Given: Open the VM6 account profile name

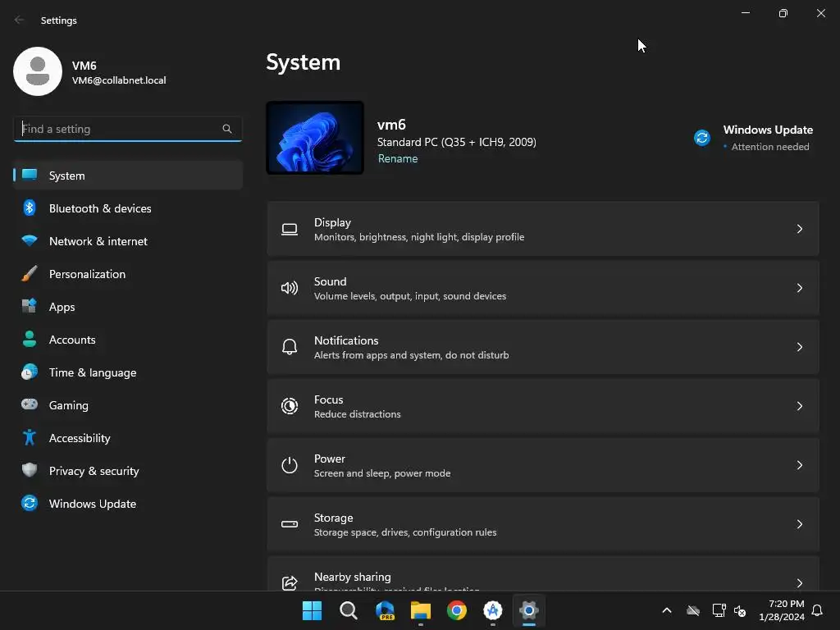Looking at the screenshot, I should tap(84, 66).
